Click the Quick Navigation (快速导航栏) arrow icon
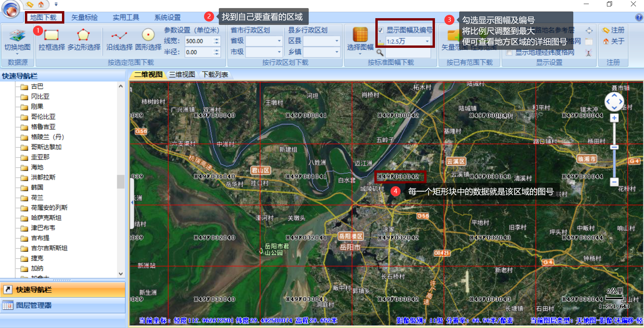Viewport: 644px width, 328px height. [x=8, y=290]
